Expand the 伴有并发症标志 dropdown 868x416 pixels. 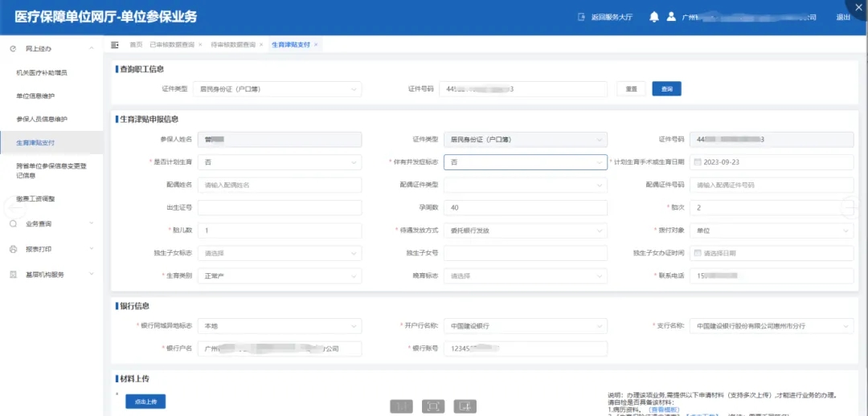[x=525, y=162]
